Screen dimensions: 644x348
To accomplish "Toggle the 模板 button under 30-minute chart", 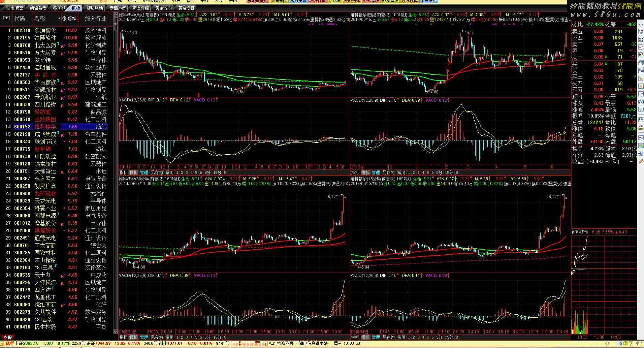I will tap(134, 337).
